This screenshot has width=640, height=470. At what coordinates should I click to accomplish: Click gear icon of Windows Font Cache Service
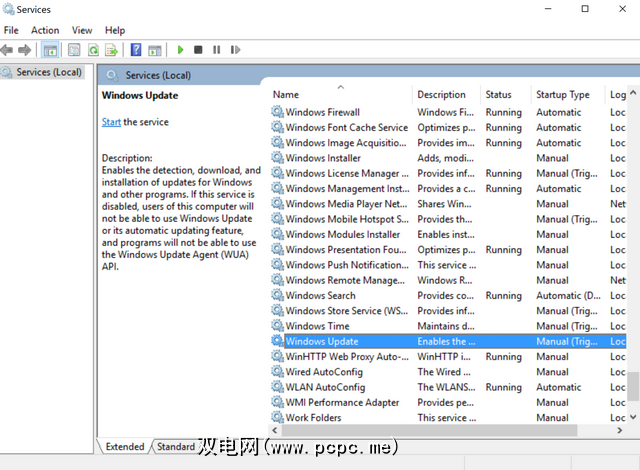pyautogui.click(x=278, y=127)
